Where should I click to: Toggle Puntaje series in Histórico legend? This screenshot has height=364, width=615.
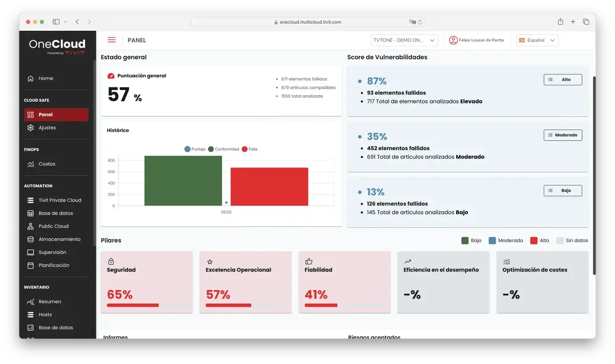click(x=195, y=149)
